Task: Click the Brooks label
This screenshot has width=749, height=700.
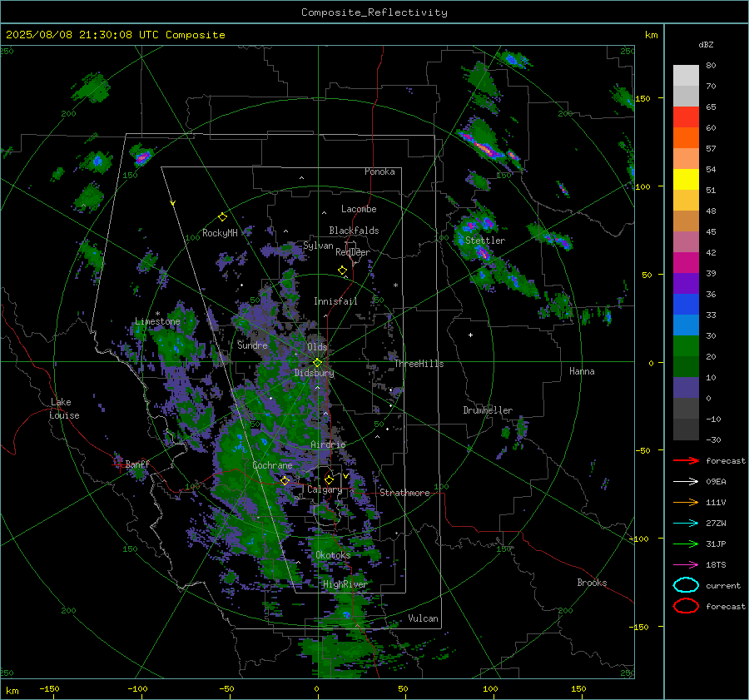Action: [x=592, y=583]
